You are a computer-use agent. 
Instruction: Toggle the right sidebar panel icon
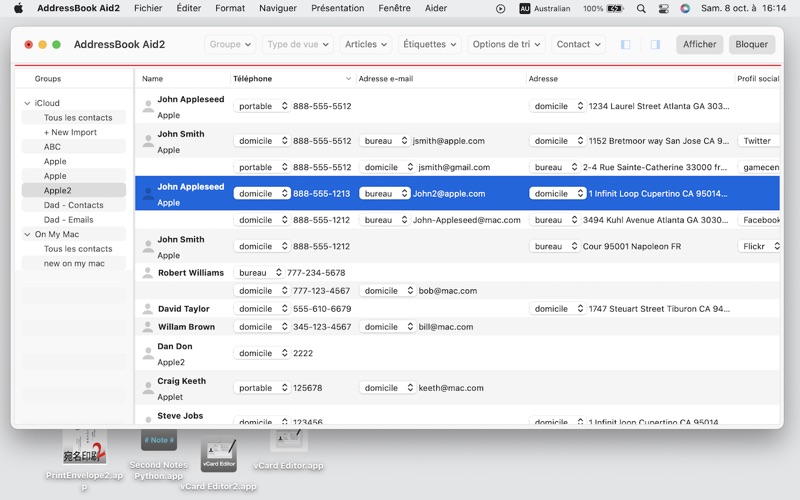click(655, 44)
